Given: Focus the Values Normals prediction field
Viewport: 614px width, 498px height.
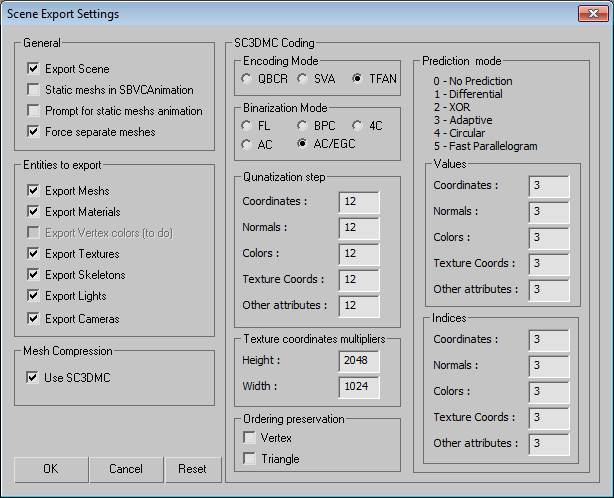Looking at the screenshot, I should tap(549, 212).
